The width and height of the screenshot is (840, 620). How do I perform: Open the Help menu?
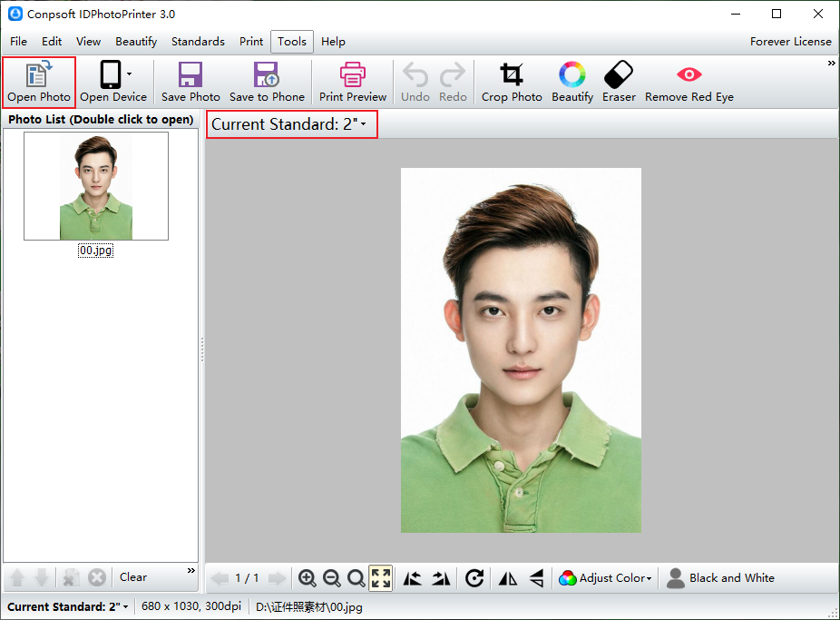click(333, 41)
